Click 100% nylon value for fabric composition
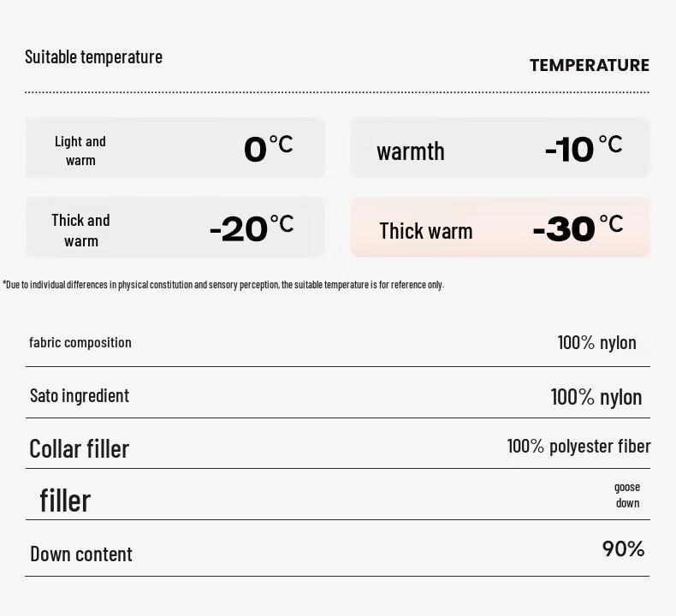 (x=596, y=342)
